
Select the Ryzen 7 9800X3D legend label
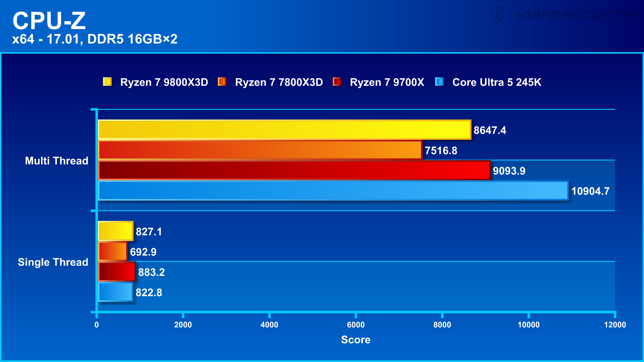coord(164,82)
